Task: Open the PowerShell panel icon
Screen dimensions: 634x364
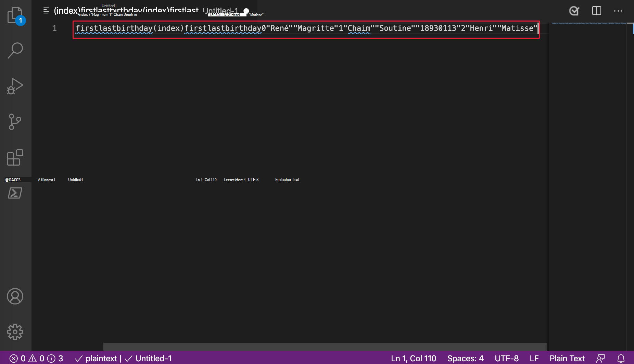Action: (x=15, y=193)
